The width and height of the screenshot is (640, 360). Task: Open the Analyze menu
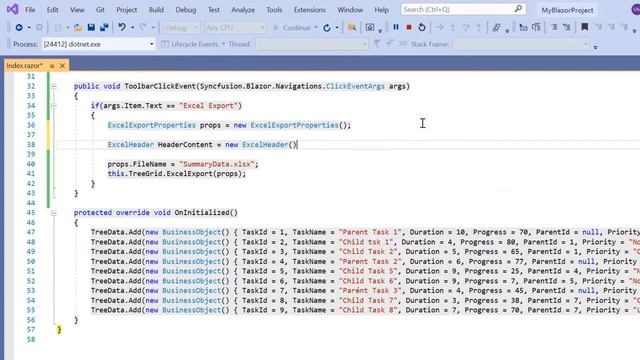[243, 9]
